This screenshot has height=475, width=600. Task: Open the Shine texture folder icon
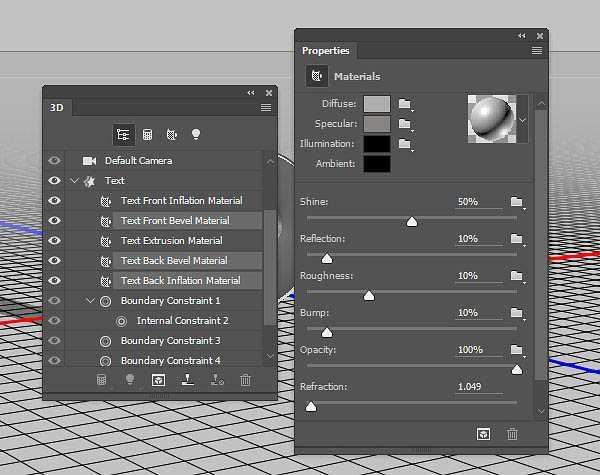[517, 202]
